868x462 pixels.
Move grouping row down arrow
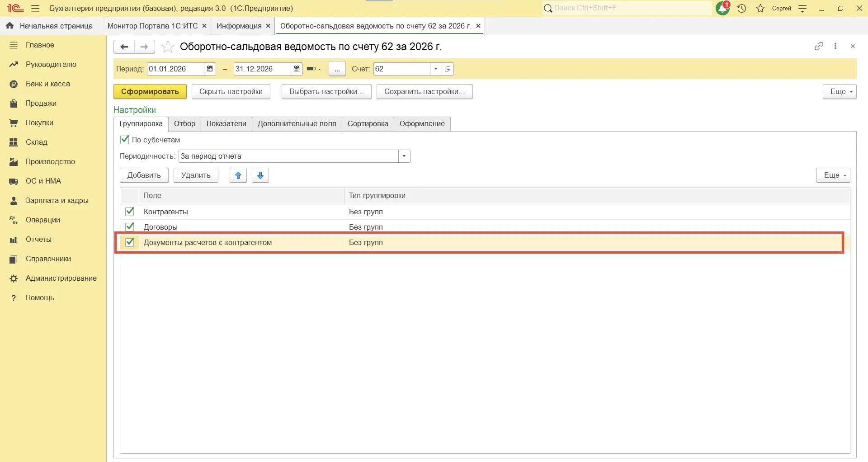coord(260,175)
